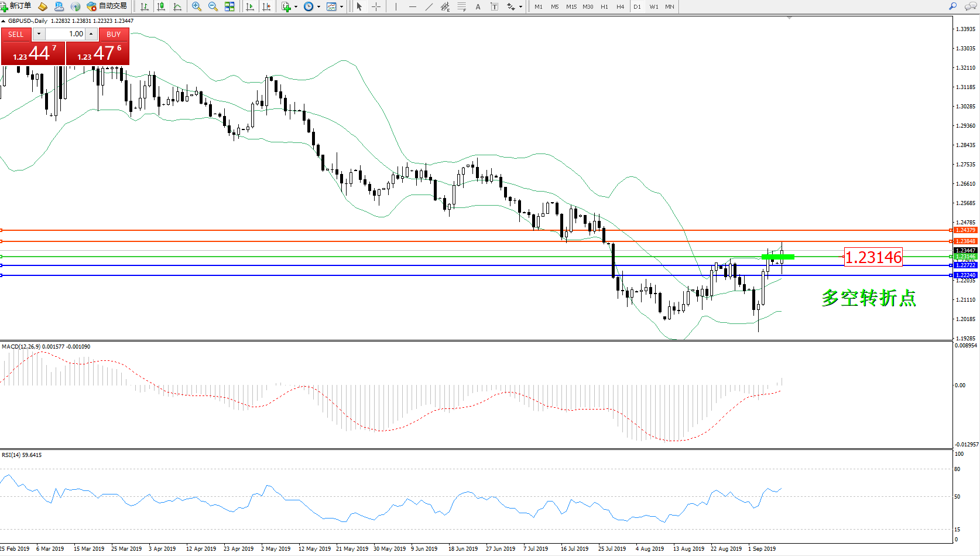980x556 pixels.
Task: Click the New Order (新订单) toolbar button
Action: coord(16,6)
